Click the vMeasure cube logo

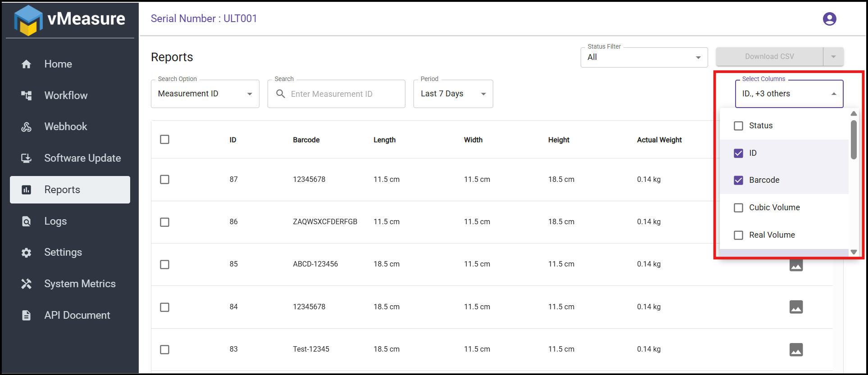pos(28,20)
